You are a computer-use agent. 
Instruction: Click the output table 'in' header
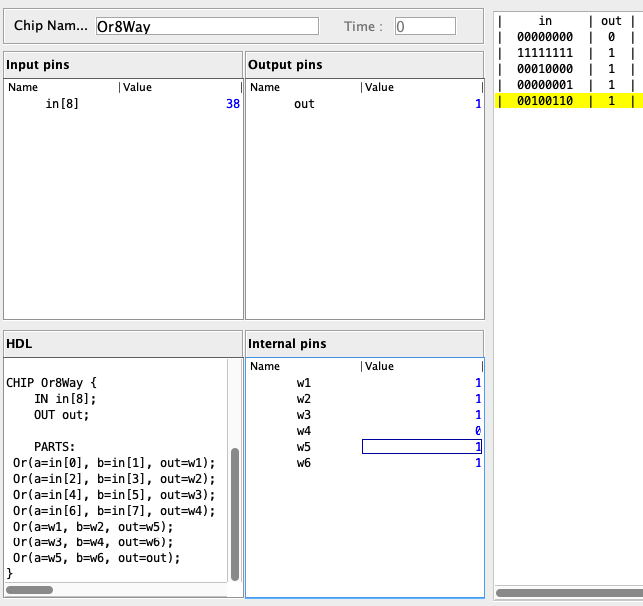point(545,21)
